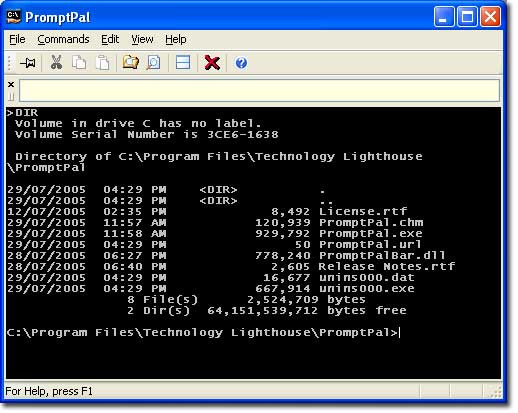Click the Copy toolbar icon
The height and width of the screenshot is (413, 518).
[x=79, y=62]
